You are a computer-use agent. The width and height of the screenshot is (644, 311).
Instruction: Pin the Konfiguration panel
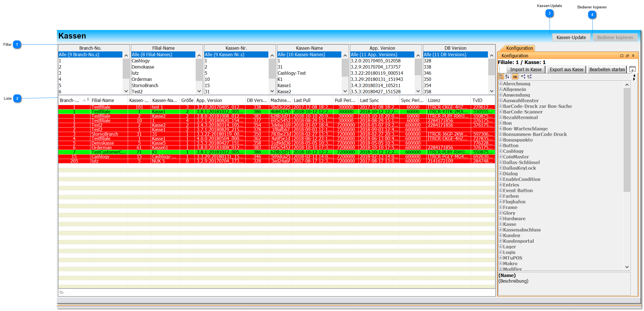click(633, 56)
